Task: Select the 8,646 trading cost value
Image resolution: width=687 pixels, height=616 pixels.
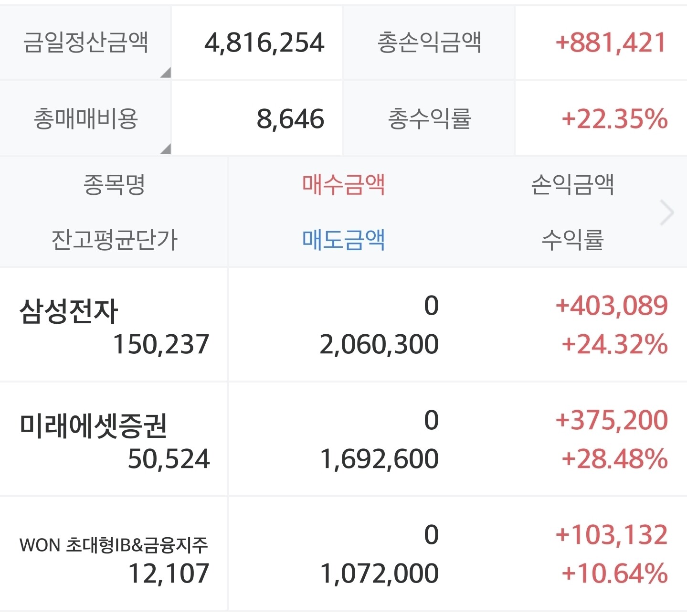Action: click(290, 119)
